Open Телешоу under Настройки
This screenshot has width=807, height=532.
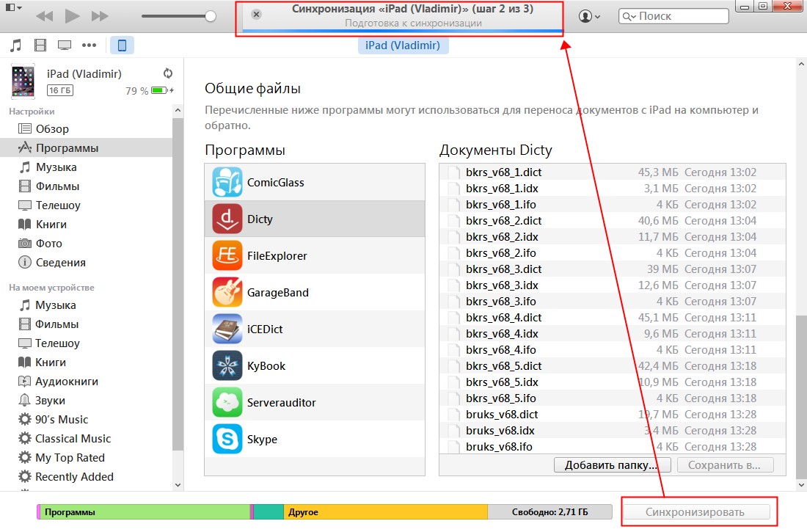pyautogui.click(x=87, y=205)
